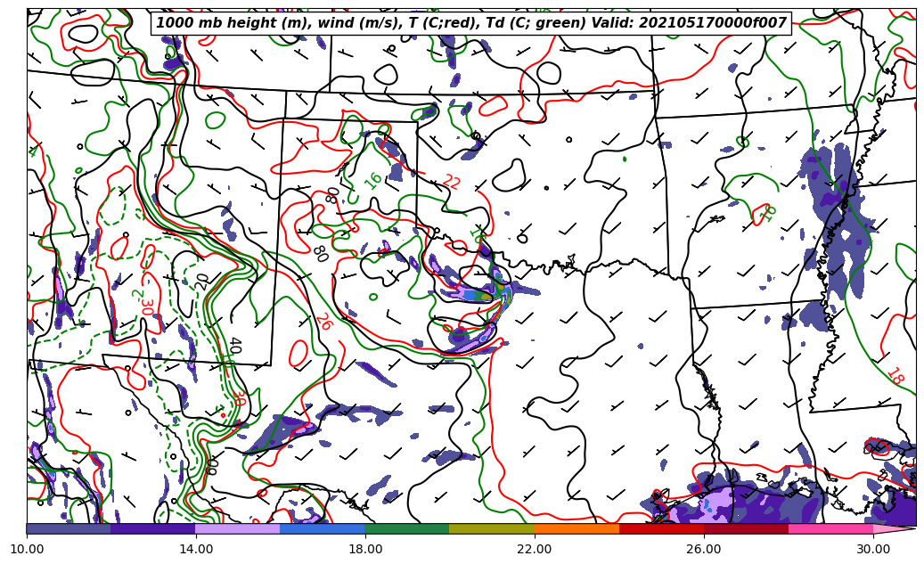Click the bright red colorbar segment
Screen dimensions: 924x564
click(x=660, y=528)
